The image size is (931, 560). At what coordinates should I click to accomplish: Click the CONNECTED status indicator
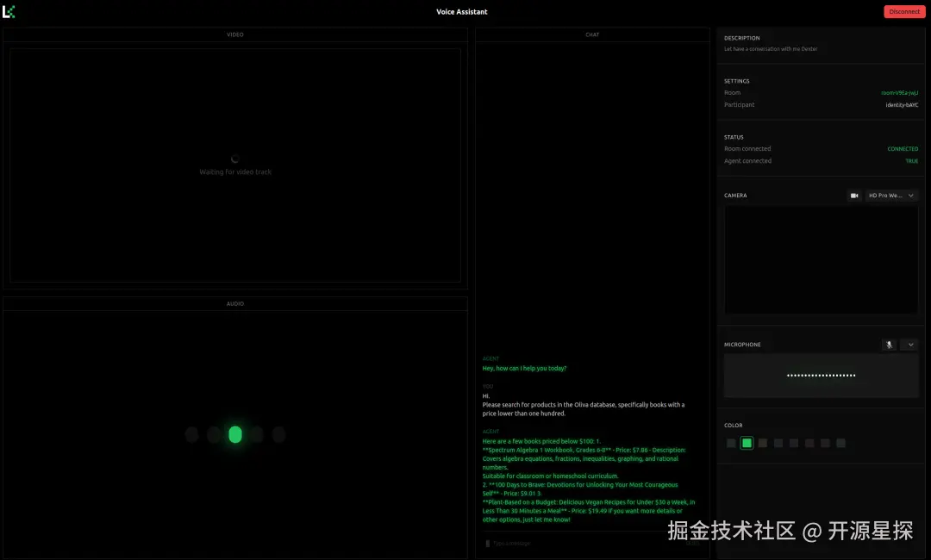click(x=903, y=148)
